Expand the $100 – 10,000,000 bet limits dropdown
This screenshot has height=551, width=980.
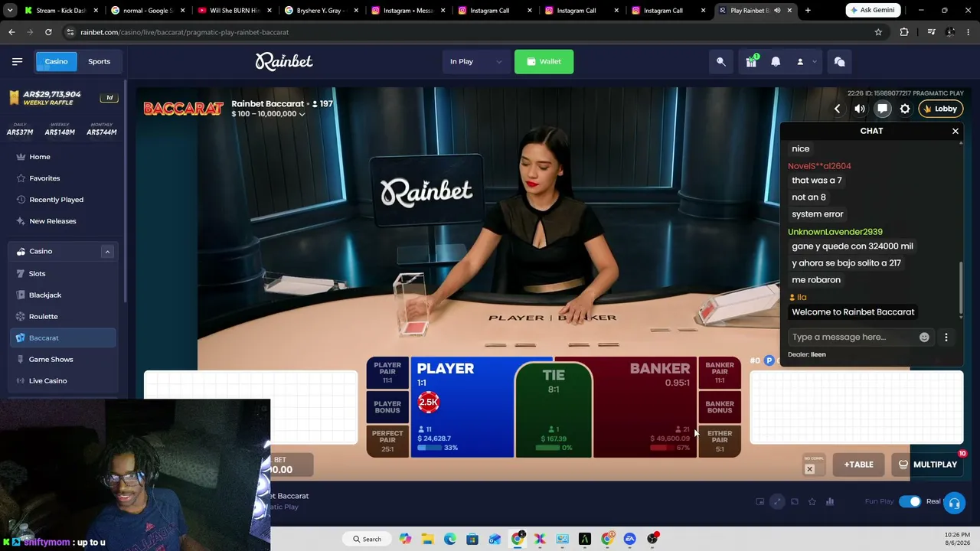(268, 114)
